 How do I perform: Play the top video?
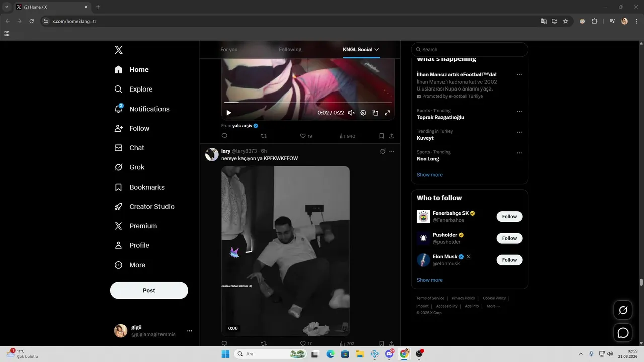coord(229,113)
